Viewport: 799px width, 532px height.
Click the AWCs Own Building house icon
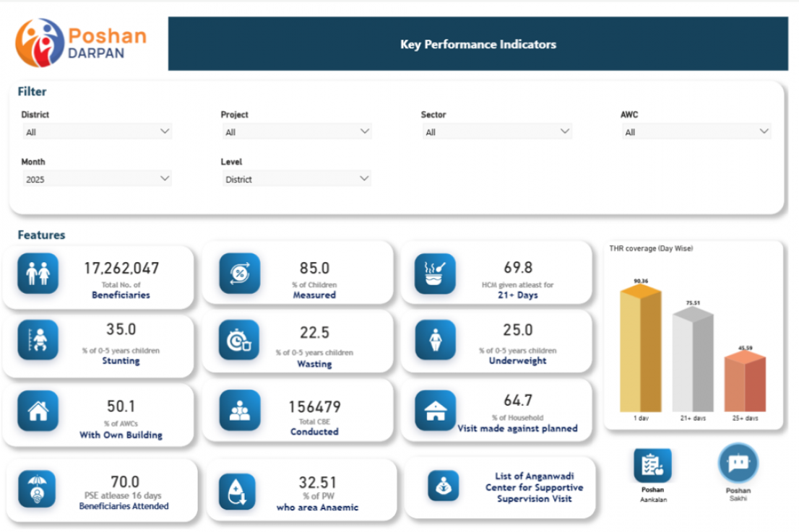pos(38,411)
